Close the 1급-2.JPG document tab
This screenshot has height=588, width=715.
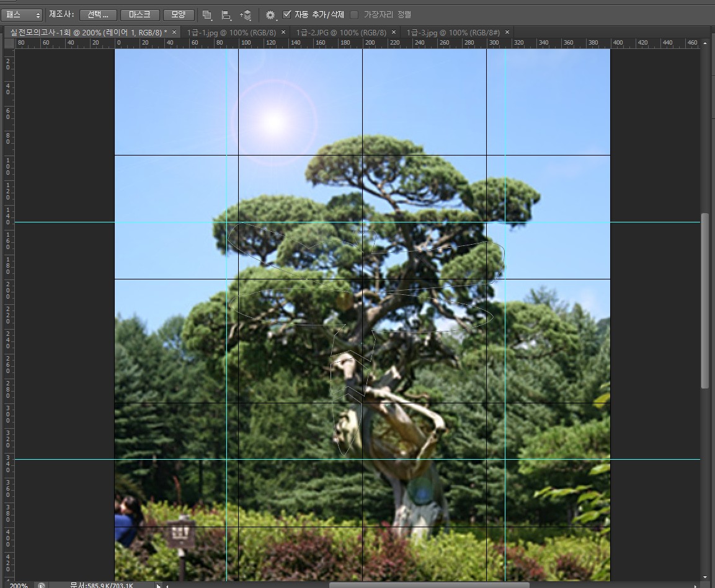pyautogui.click(x=394, y=32)
